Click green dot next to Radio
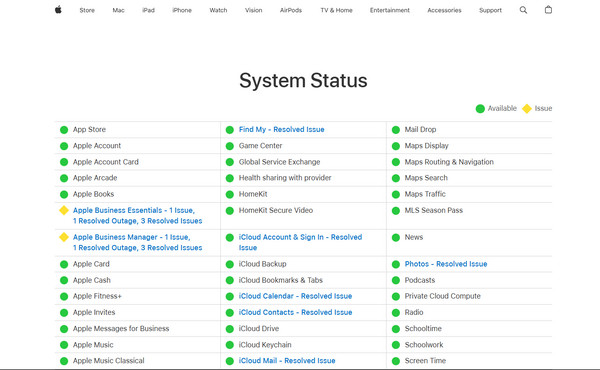The image size is (600, 370). (x=396, y=313)
